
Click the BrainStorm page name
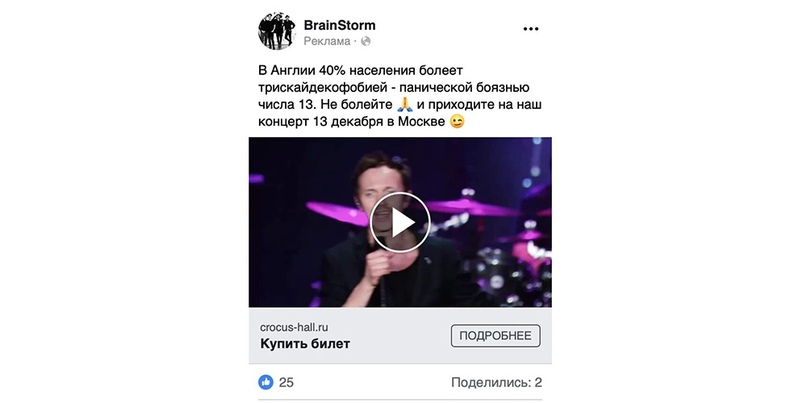coord(339,25)
